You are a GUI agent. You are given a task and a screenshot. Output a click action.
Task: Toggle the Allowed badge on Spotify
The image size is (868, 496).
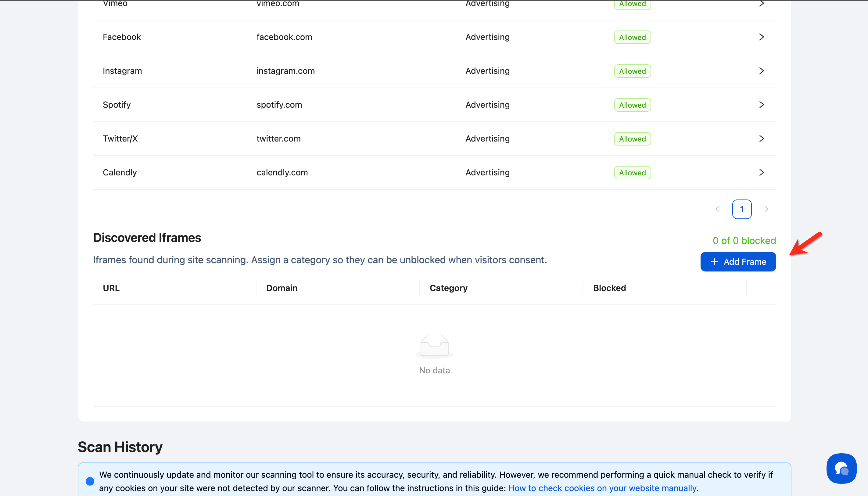click(632, 105)
